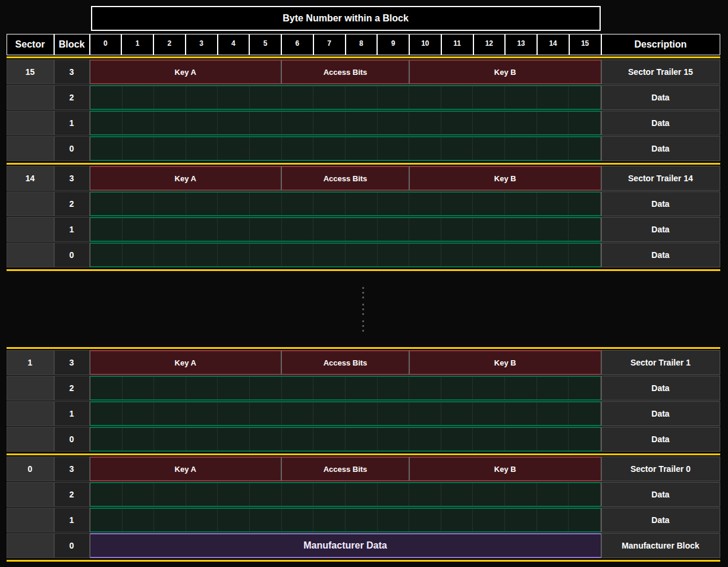Image resolution: width=728 pixels, height=567 pixels.
Task: Select byte column header 0
Action: tap(105, 44)
